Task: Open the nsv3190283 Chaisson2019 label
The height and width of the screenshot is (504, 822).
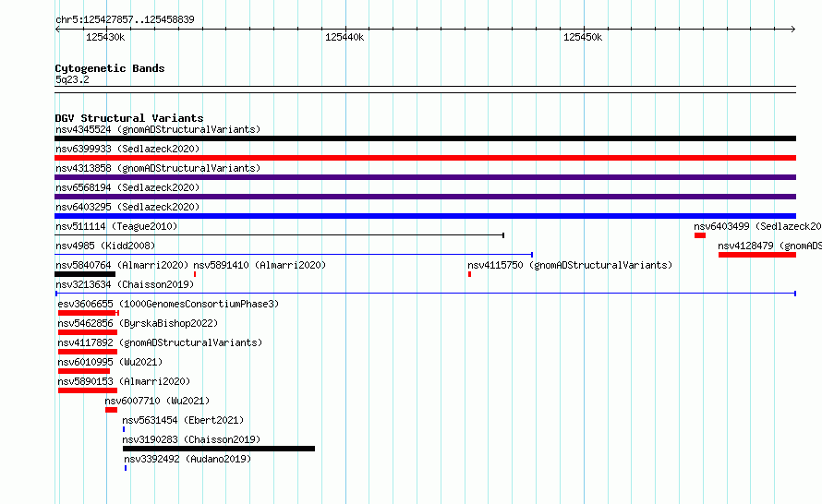Action: [191, 439]
